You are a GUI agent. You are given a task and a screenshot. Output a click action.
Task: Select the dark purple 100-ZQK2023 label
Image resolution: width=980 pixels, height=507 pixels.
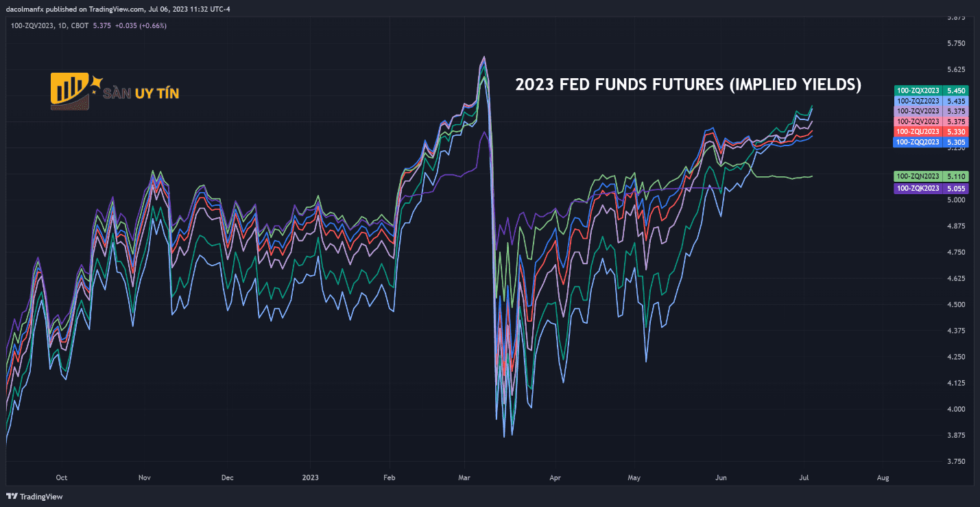931,188
